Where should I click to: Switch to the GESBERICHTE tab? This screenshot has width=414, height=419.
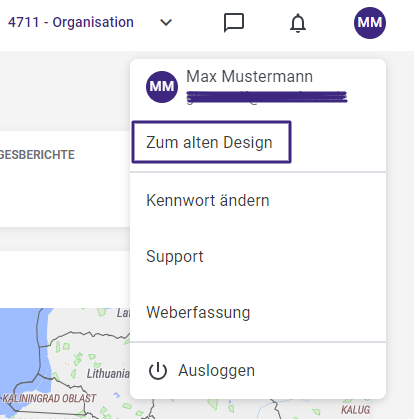tap(37, 155)
